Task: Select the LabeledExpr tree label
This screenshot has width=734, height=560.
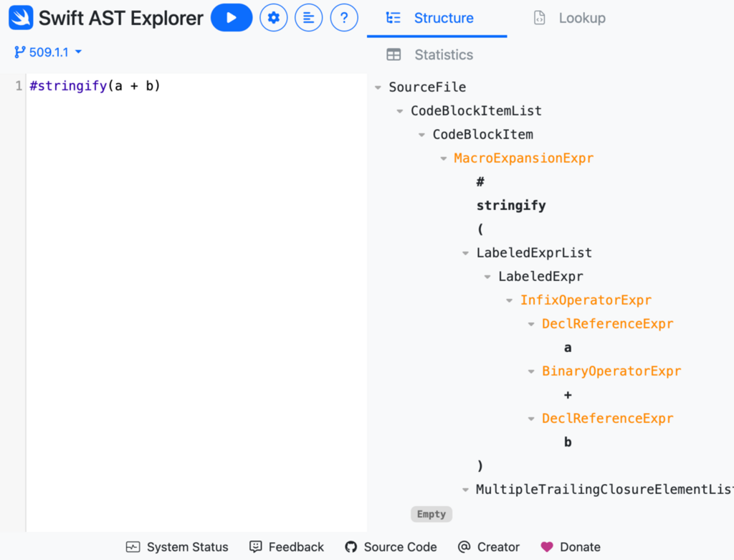Action: click(x=540, y=277)
